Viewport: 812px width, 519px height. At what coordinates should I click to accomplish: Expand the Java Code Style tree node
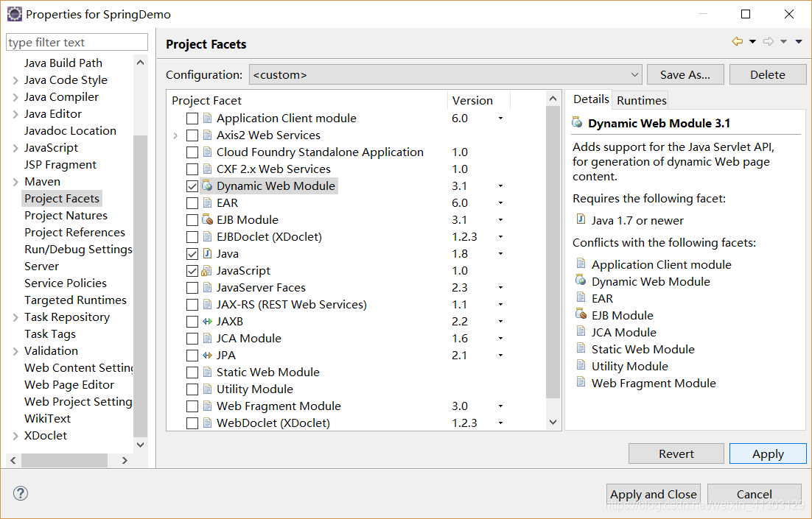coord(15,80)
